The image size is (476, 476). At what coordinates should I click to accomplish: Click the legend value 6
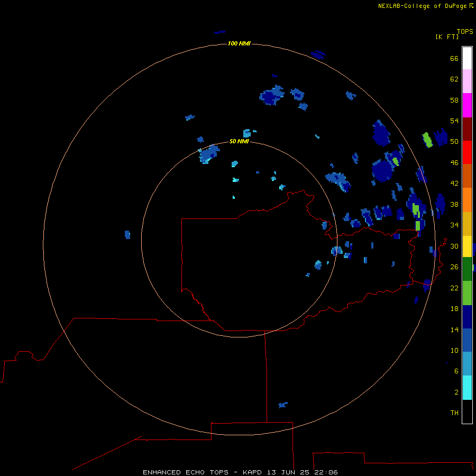pyautogui.click(x=456, y=371)
